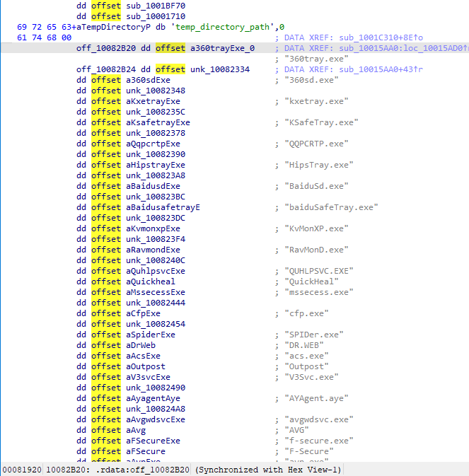Select the aTempDirectoryP string label

coord(113,27)
